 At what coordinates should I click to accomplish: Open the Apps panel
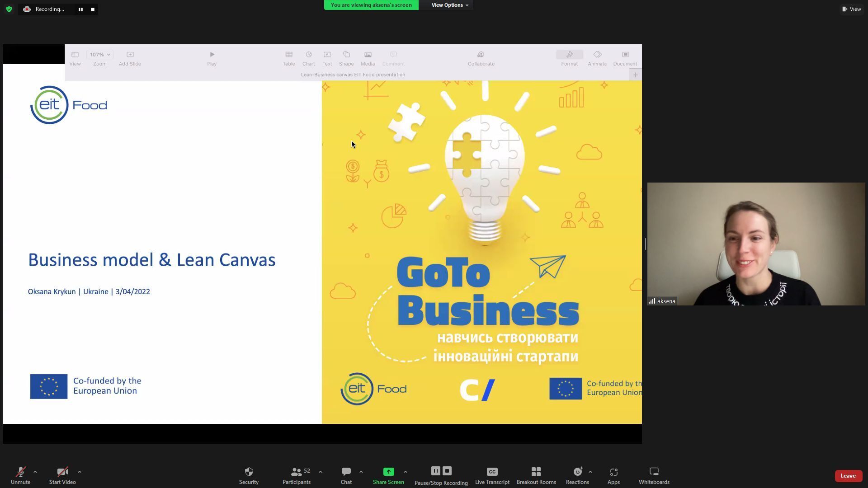(613, 476)
